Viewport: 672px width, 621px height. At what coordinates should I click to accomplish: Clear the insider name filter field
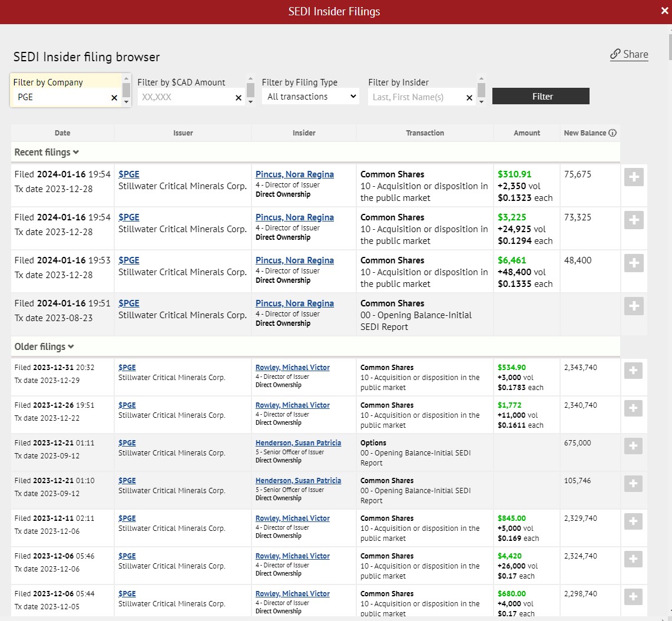coord(469,98)
